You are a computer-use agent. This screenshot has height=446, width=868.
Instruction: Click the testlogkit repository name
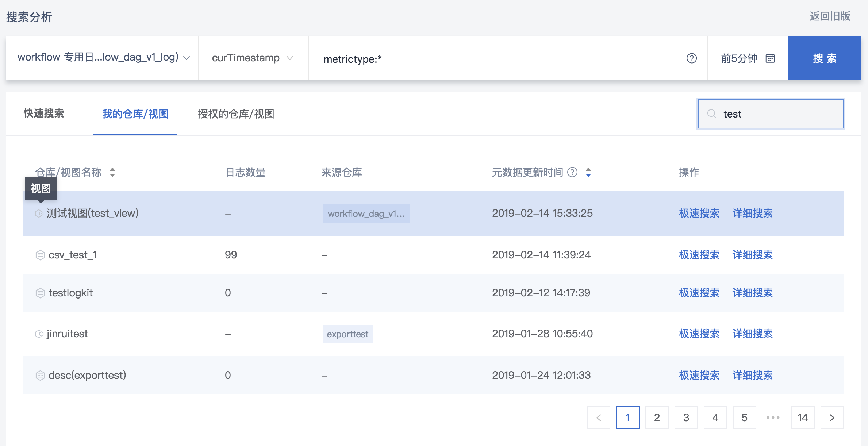[x=71, y=293]
